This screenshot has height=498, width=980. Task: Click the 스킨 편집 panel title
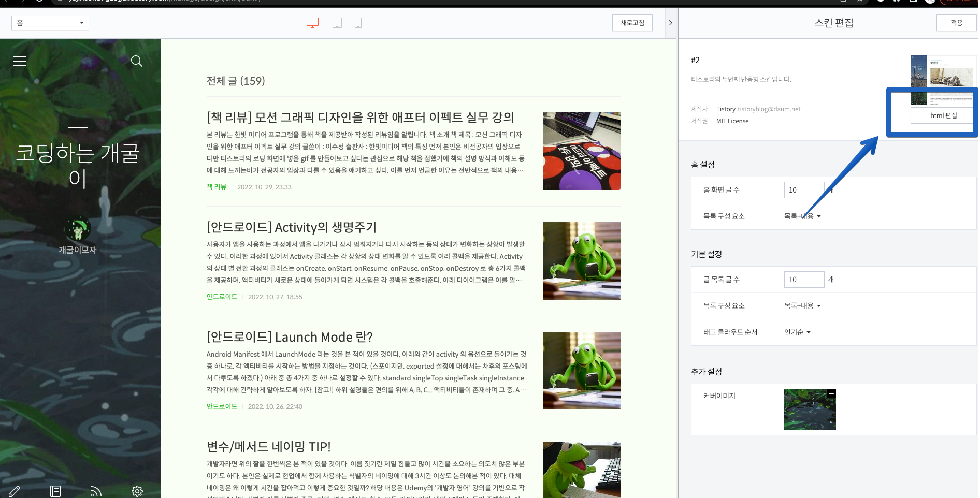coord(834,23)
